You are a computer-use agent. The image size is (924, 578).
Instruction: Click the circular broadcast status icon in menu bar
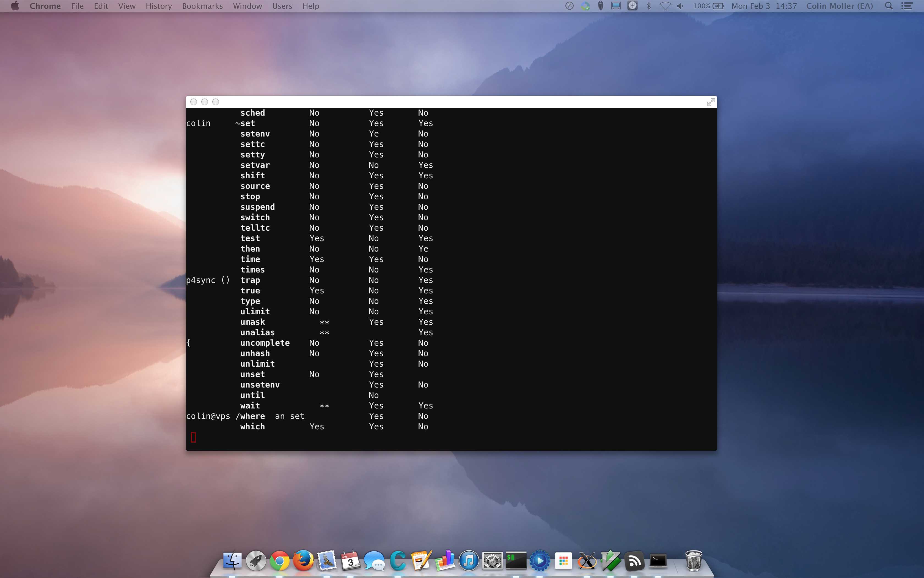(569, 6)
